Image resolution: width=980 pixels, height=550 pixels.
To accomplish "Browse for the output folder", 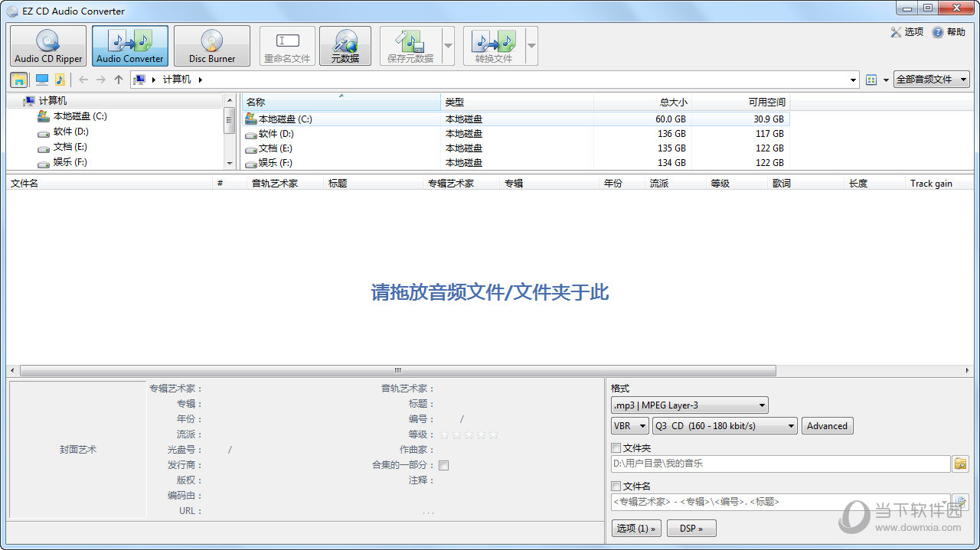I will click(x=960, y=464).
